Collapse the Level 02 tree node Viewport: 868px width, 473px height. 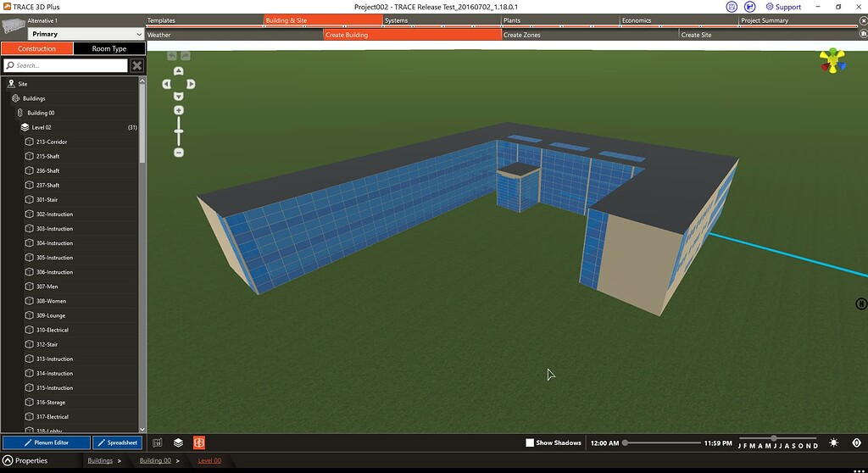25,127
